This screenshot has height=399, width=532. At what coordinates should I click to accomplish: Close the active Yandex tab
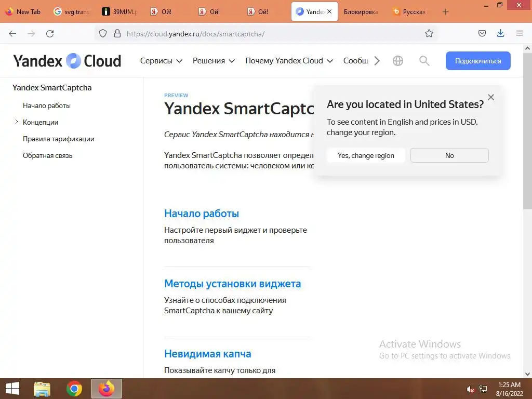tap(329, 11)
